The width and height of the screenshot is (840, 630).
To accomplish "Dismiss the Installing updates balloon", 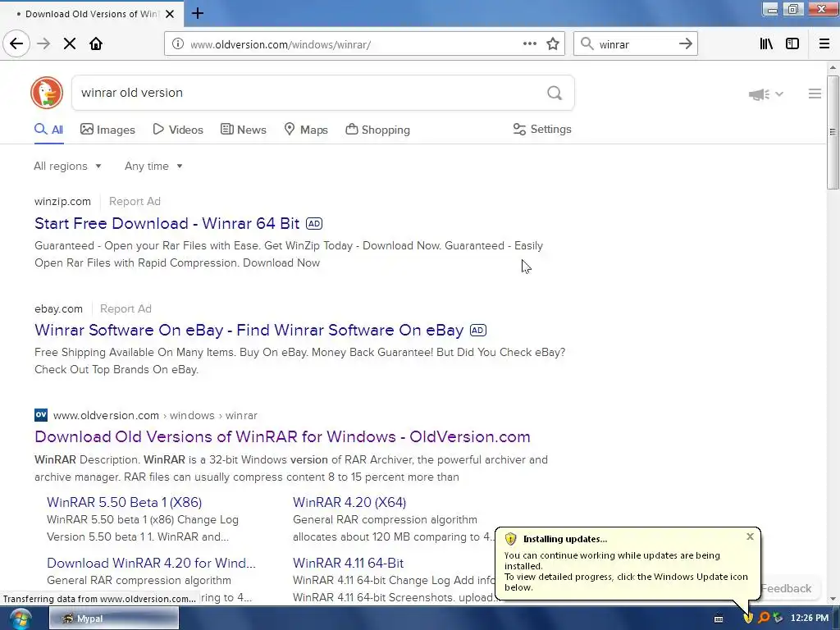I will coord(750,536).
